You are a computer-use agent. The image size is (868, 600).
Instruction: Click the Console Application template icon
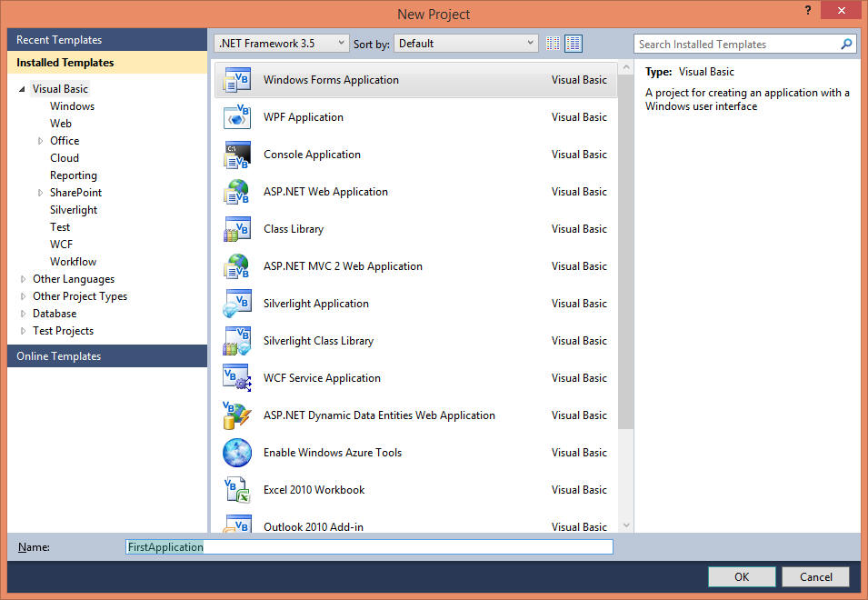(x=237, y=155)
